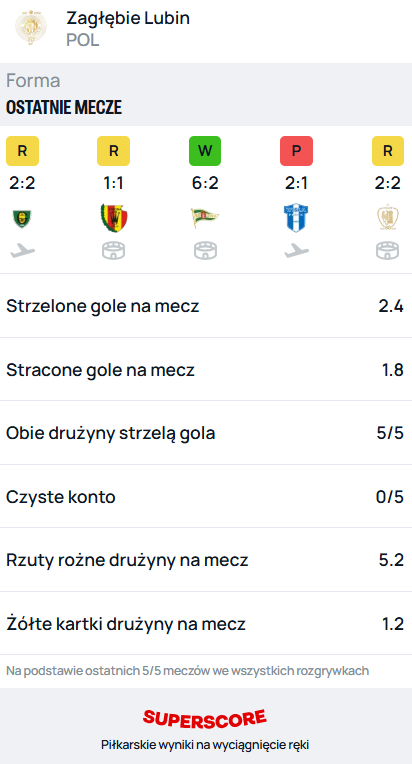
Task: Select the Strzelone gole na mecz row
Action: point(206,306)
